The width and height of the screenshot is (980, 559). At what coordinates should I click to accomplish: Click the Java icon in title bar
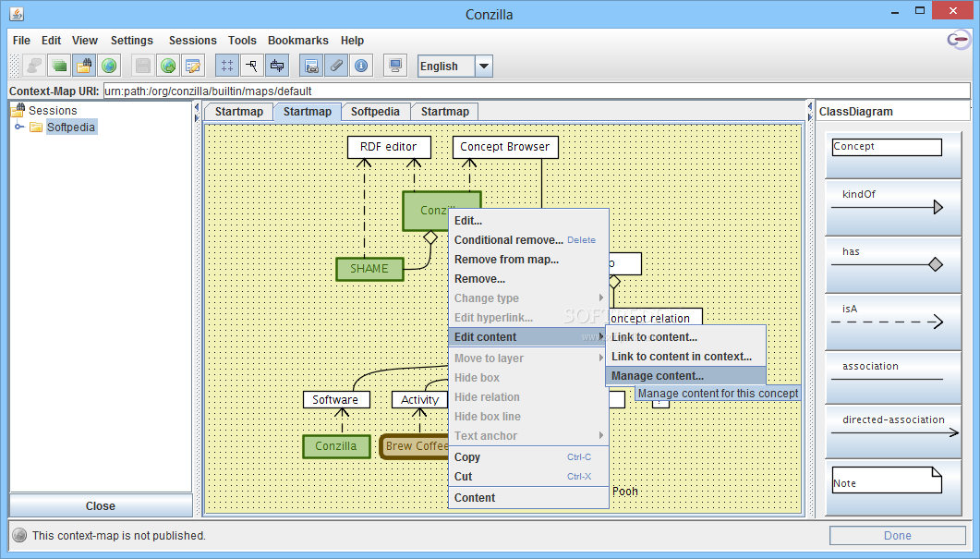(17, 14)
